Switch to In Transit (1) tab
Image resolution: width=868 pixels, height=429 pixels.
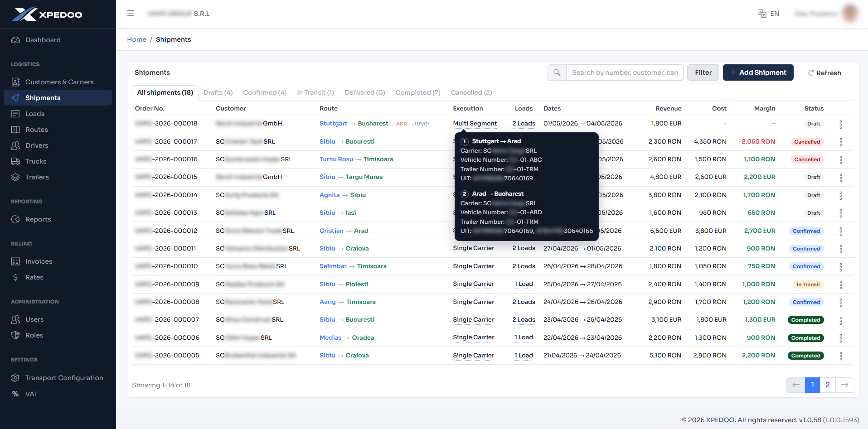click(x=315, y=92)
